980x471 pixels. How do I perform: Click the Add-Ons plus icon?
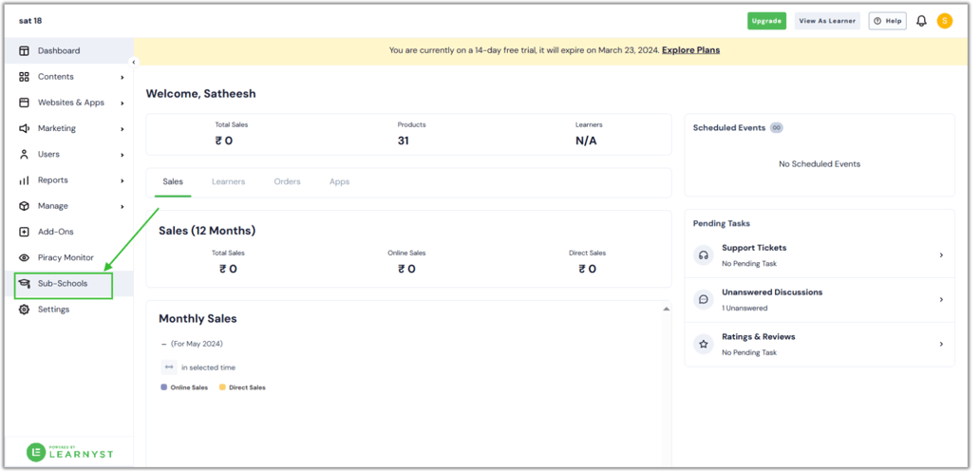click(x=25, y=232)
